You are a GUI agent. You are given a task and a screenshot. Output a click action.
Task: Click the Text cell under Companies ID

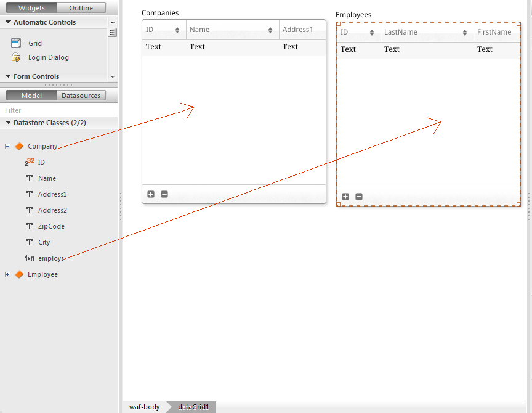point(153,47)
